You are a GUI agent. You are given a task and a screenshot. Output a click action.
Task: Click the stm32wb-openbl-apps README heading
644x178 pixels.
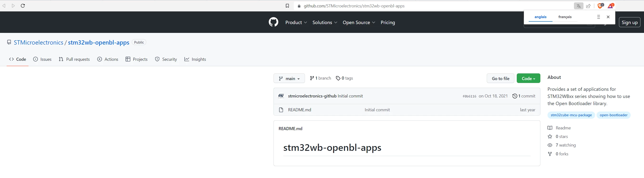(x=332, y=147)
